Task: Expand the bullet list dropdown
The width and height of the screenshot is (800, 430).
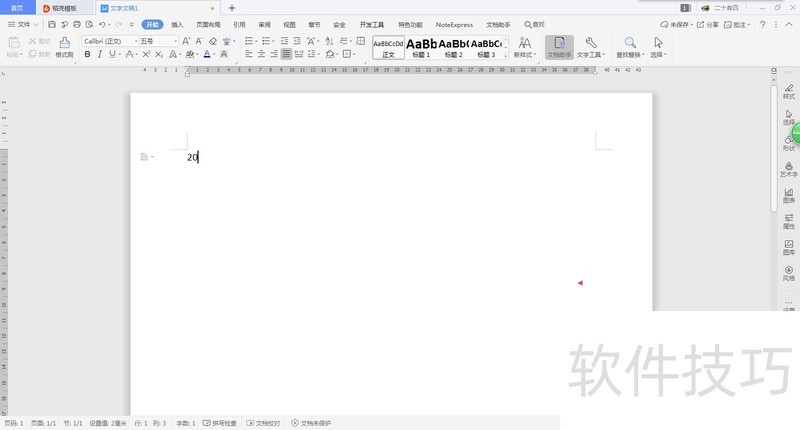Action: [x=257, y=41]
